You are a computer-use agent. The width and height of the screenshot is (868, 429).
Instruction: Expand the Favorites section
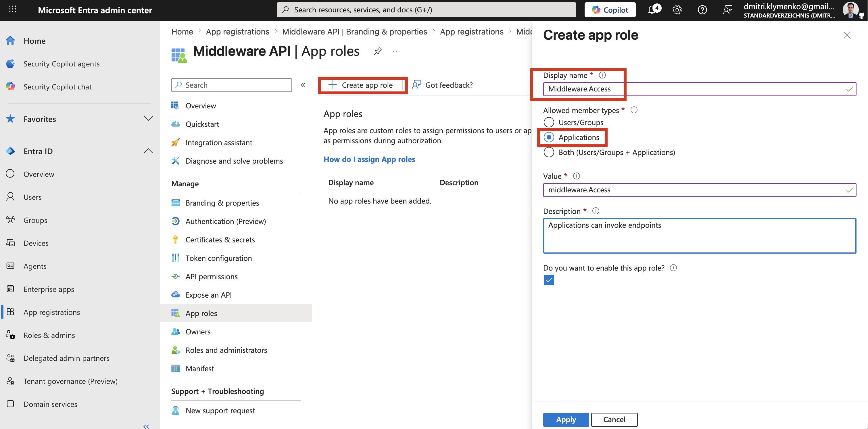pos(148,119)
